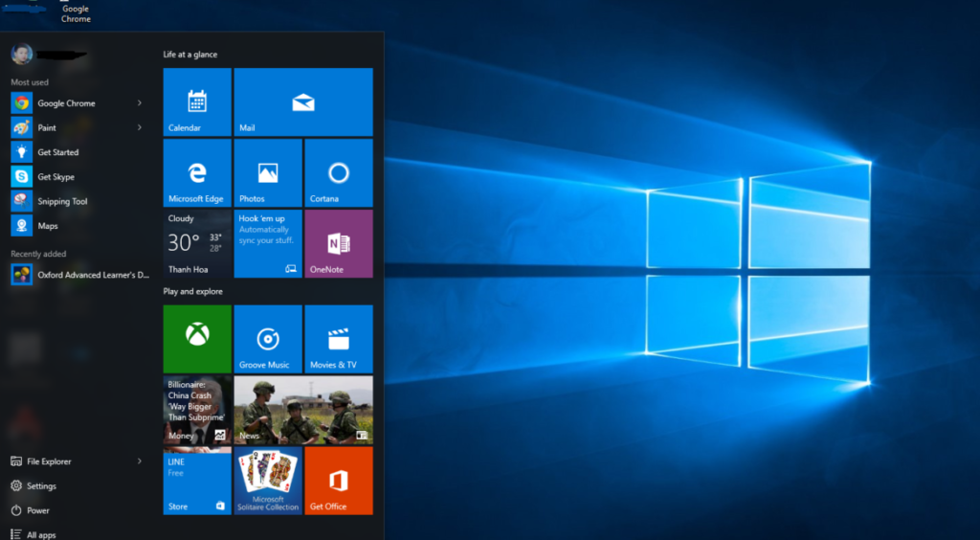Launch Snipping Tool from Most used
Image resolution: width=980 pixels, height=540 pixels.
(62, 202)
